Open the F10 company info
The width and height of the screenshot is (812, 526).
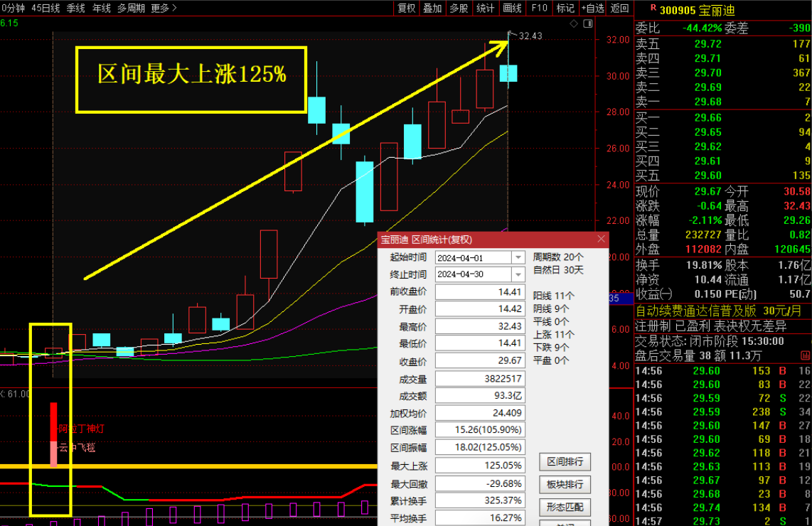point(539,9)
